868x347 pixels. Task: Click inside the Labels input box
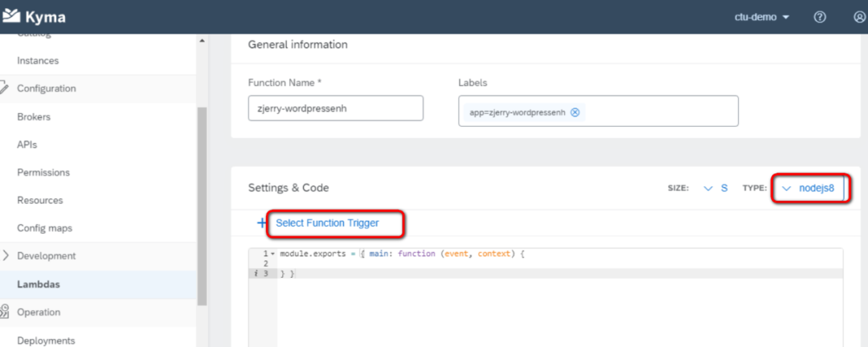(659, 112)
